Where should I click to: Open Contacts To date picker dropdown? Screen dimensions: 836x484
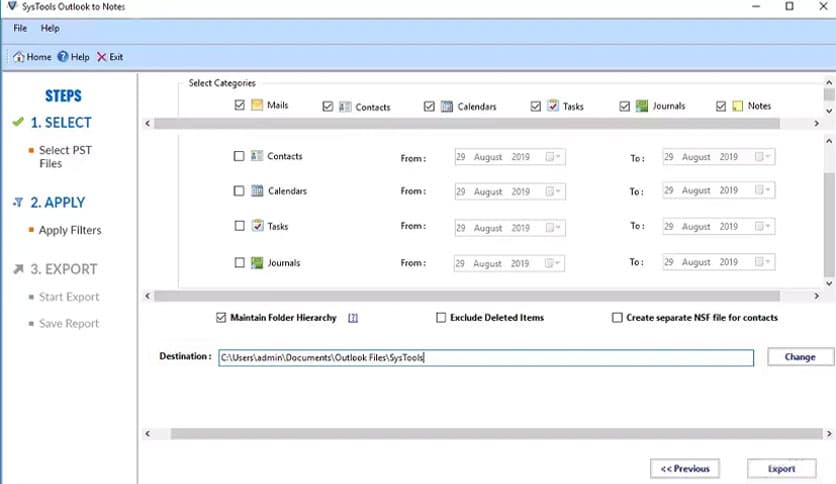tap(762, 156)
